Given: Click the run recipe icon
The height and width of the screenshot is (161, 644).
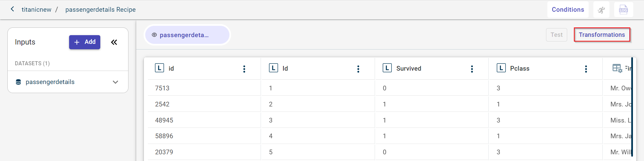Looking at the screenshot, I should 601,10.
